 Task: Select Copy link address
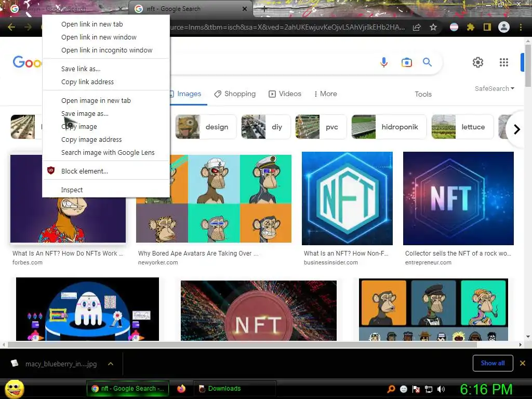tap(106, 82)
